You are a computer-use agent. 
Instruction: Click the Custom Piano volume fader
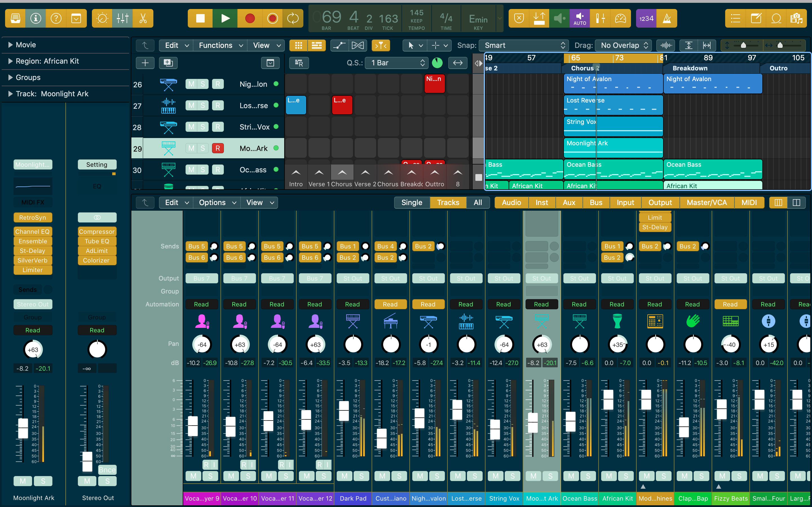381,439
